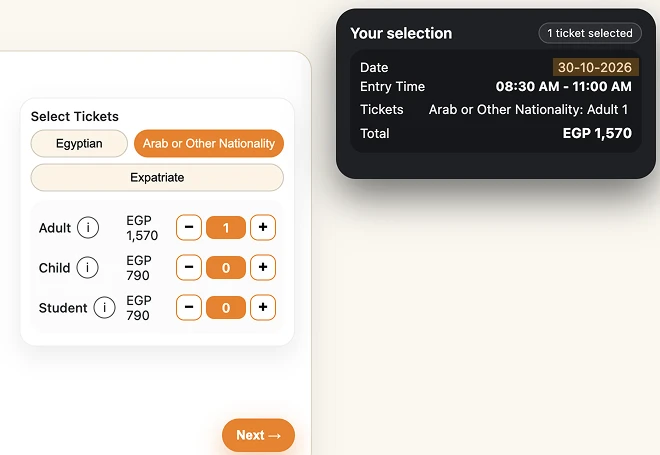
Task: Select the Egyptian nationality option
Action: coord(79,144)
